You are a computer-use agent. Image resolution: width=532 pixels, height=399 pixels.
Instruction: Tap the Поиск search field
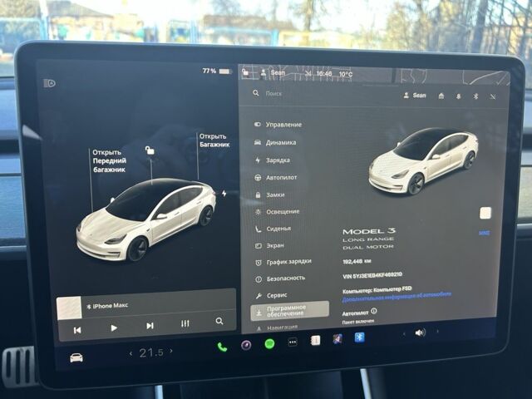pos(316,94)
